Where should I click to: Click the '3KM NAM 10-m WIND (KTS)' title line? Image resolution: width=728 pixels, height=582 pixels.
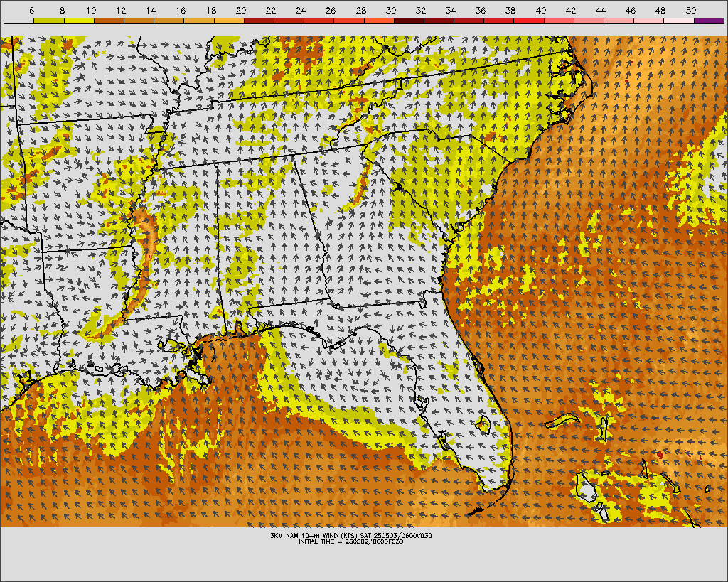[350, 535]
